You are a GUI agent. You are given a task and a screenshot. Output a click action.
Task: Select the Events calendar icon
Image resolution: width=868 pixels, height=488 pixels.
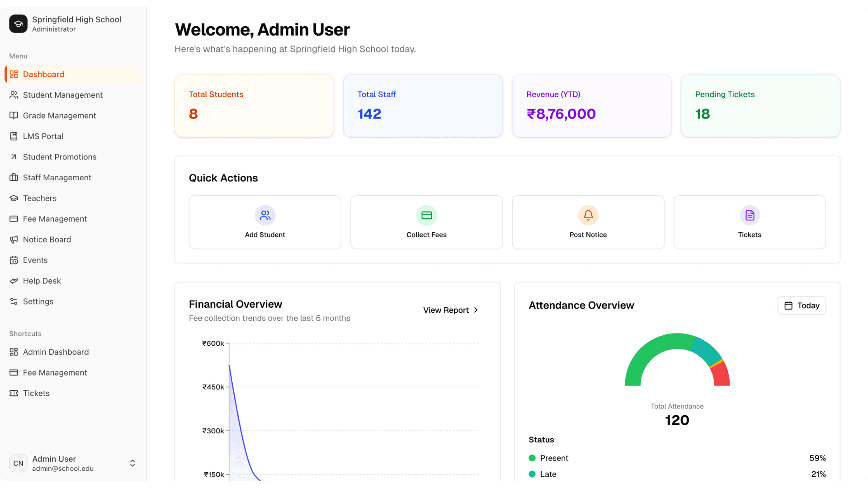(x=14, y=260)
